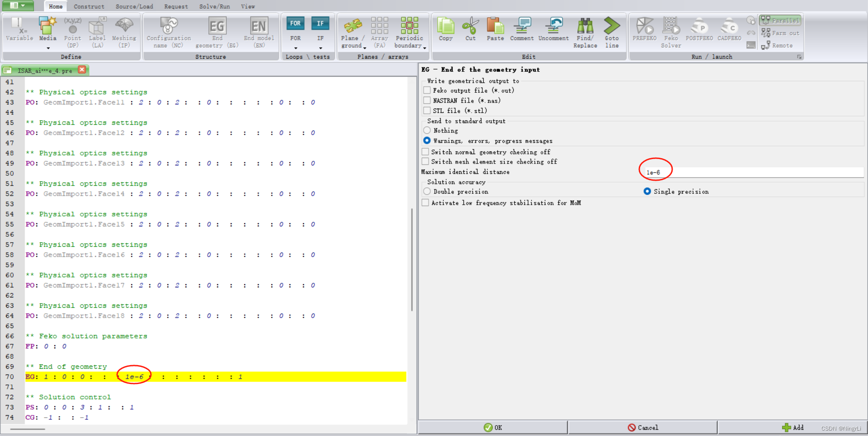This screenshot has height=436, width=868.
Task: Close the ISAR .pre file tab
Action: point(82,70)
